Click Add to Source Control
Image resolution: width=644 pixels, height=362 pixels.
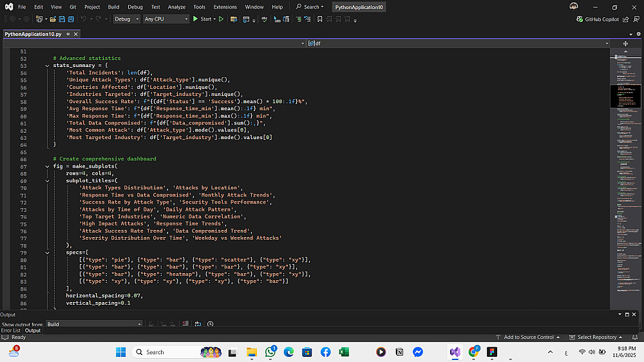[x=528, y=337]
